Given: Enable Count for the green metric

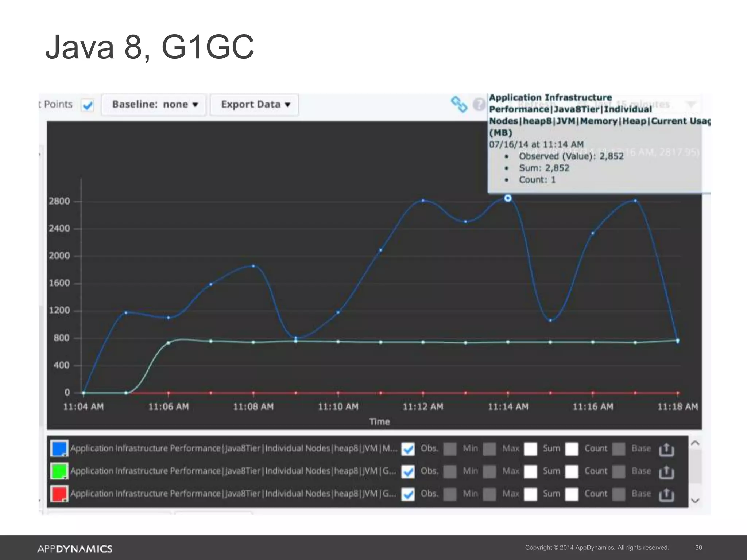Looking at the screenshot, I should [x=572, y=471].
